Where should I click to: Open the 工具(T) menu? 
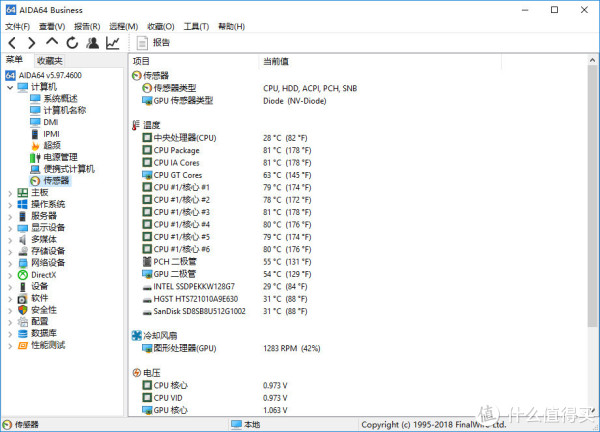point(196,26)
